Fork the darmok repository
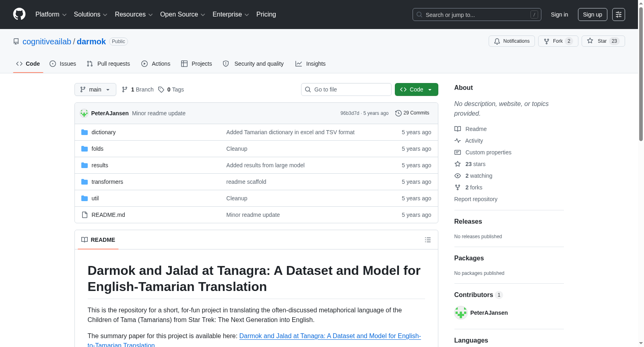The width and height of the screenshot is (644, 347). (x=558, y=41)
